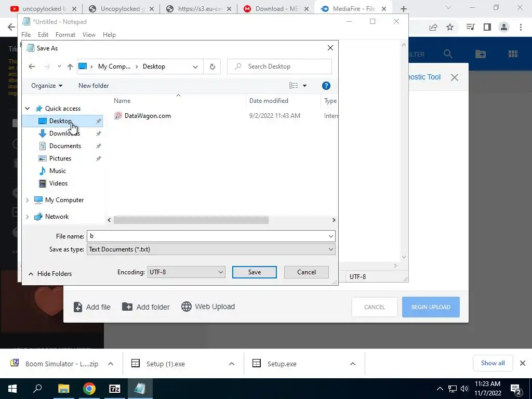Viewport: 532px width, 399px height.
Task: Click Add folder in MediaFire uploader
Action: tap(146, 307)
